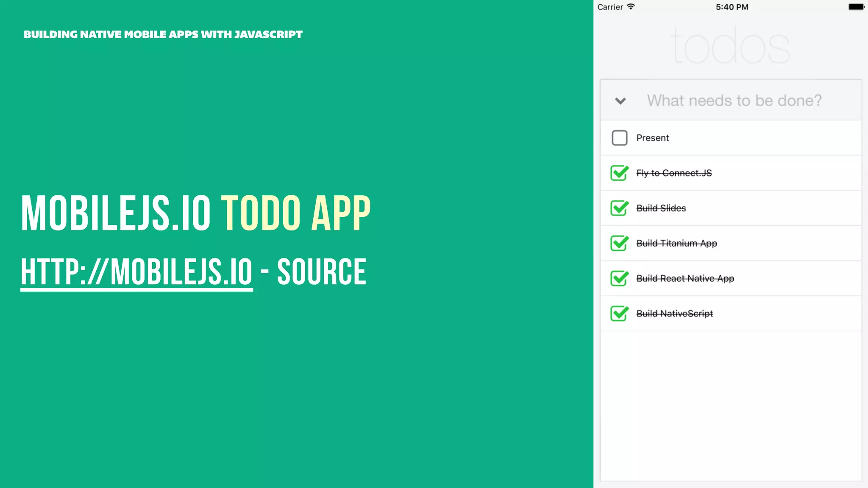Select the 'Build Titanium App' todo text
The width and height of the screenshot is (868, 488).
676,243
